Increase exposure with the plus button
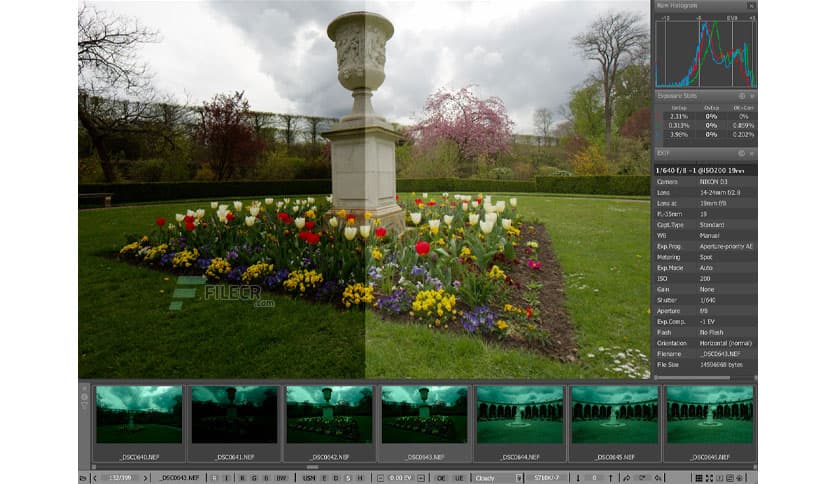The width and height of the screenshot is (836, 484). (x=421, y=478)
